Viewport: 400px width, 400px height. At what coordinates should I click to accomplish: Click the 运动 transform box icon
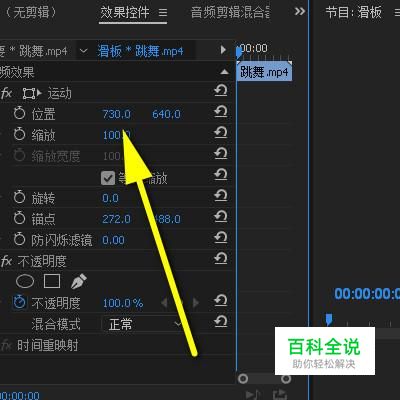coord(29,94)
